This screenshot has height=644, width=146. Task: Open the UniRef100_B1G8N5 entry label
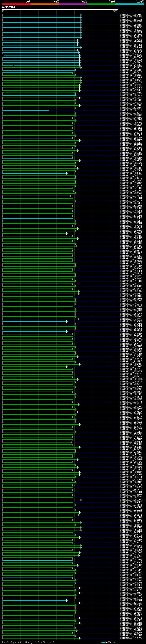tap(131, 623)
